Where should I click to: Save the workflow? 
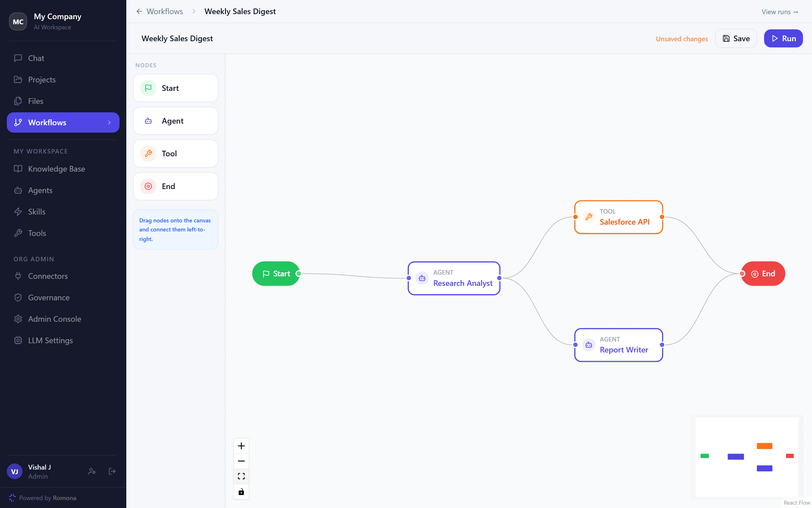[x=736, y=39]
